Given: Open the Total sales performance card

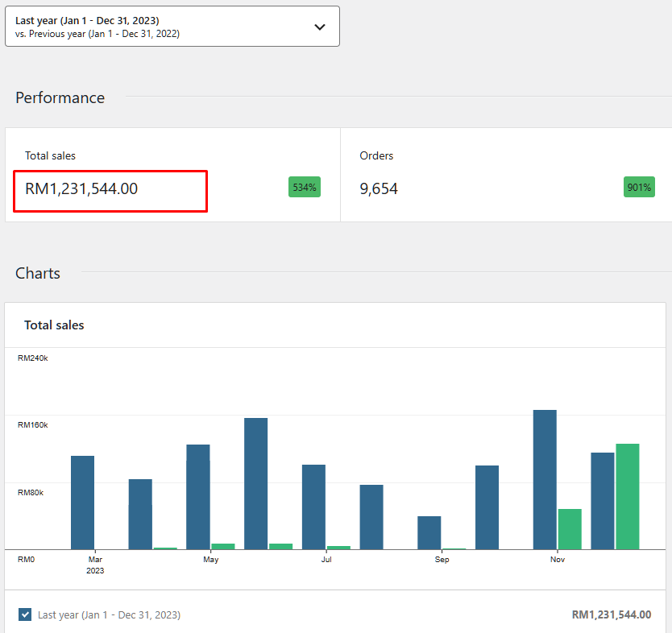Looking at the screenshot, I should [172, 175].
